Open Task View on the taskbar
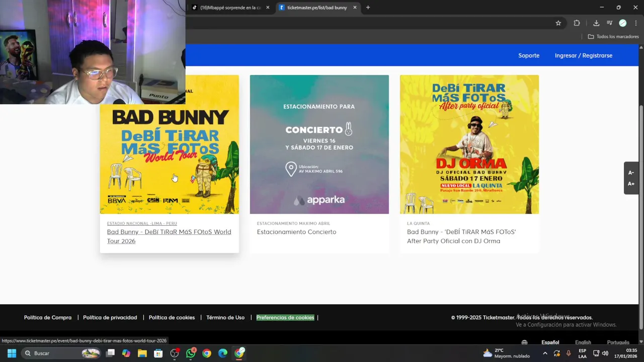644x362 pixels. [110, 353]
